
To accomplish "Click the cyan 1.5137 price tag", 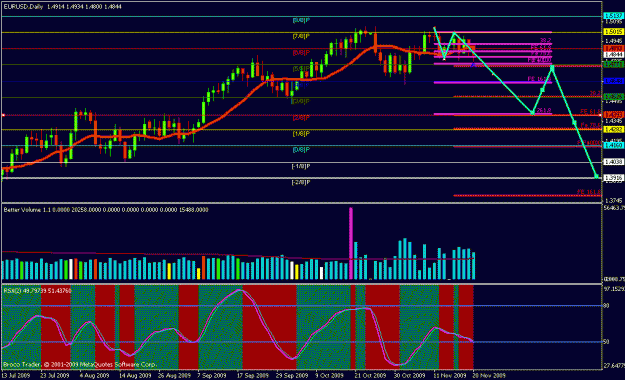I will click(x=614, y=16).
